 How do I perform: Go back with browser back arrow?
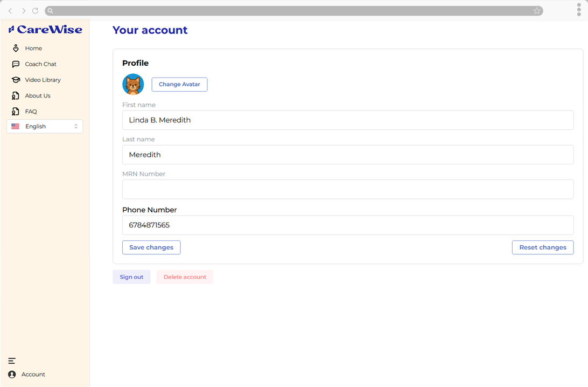pyautogui.click(x=11, y=10)
